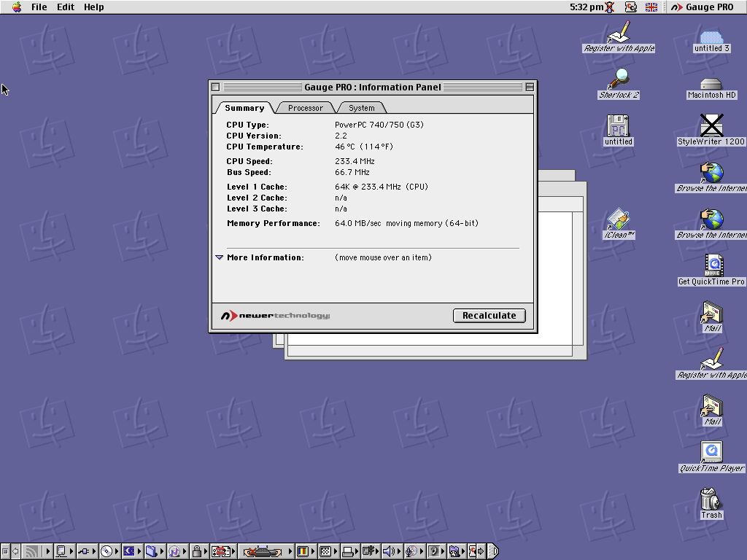Open the File menu

point(39,7)
